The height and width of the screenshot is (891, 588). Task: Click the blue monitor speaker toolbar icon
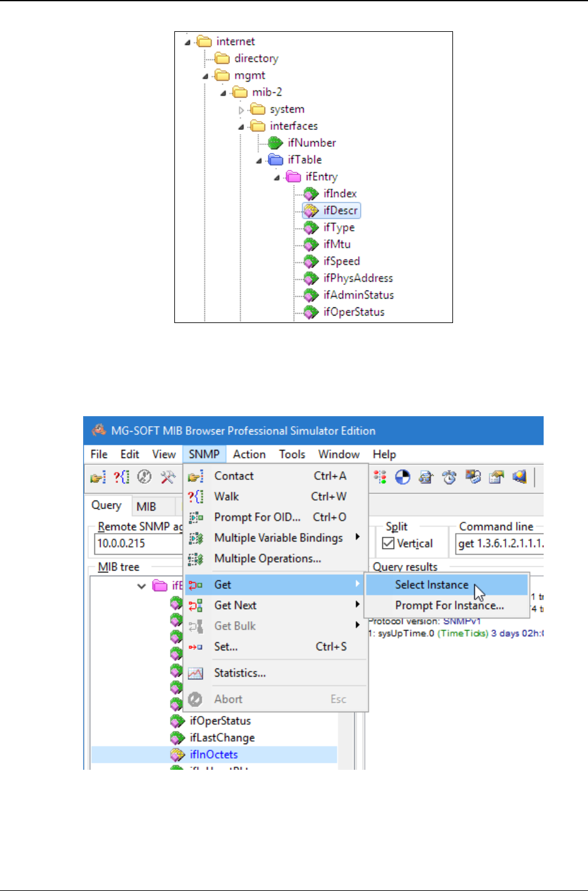[519, 477]
